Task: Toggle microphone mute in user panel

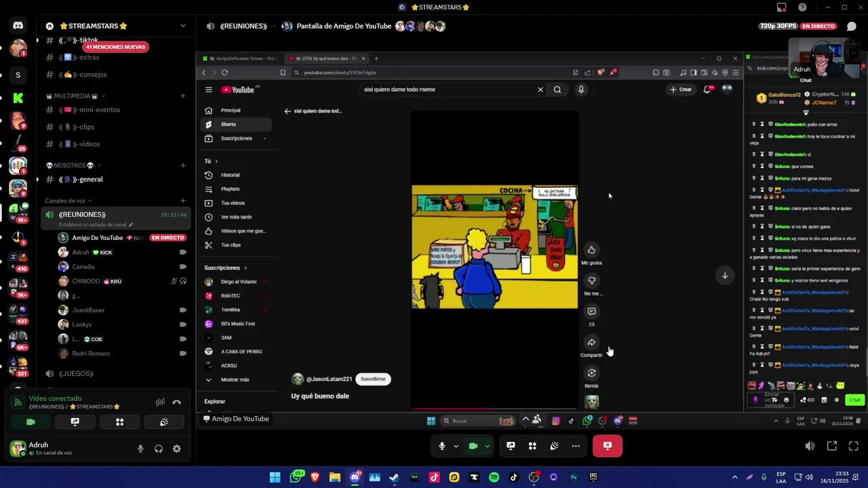Action: click(x=140, y=449)
